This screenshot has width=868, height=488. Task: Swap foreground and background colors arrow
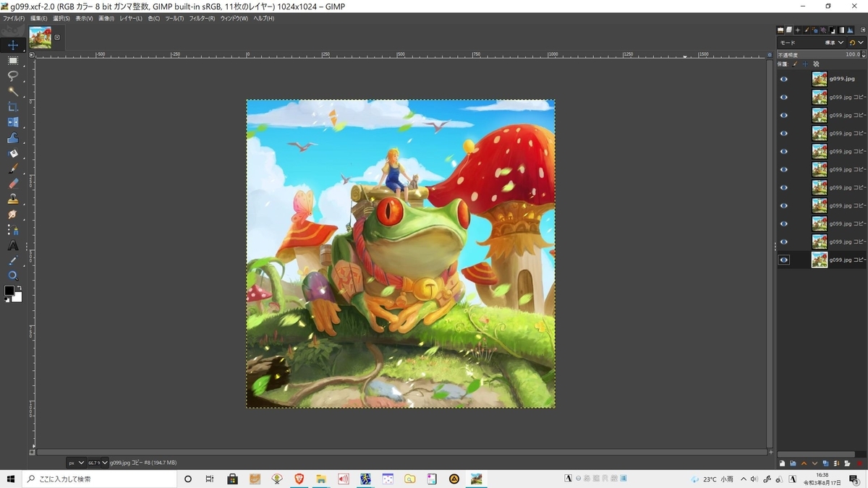pos(20,288)
